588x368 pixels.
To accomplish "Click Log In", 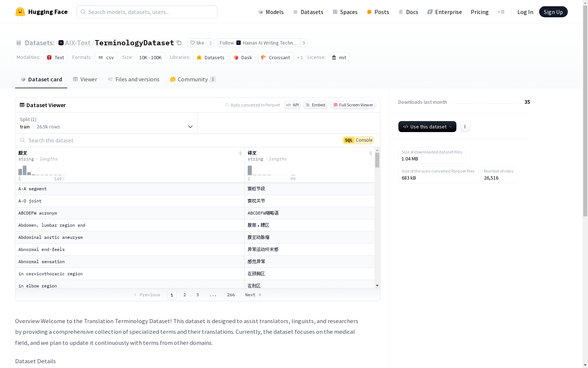I will [x=525, y=12].
